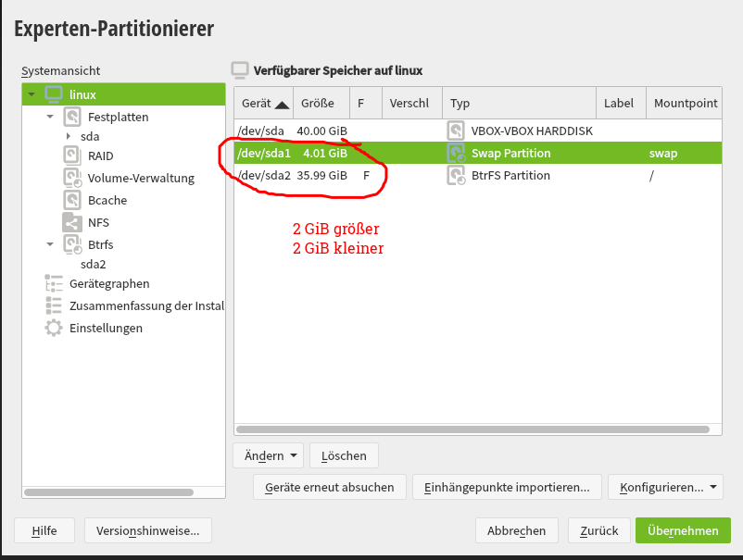743x560 pixels.
Task: Click the linux computer icon in tree
Action: (x=54, y=94)
